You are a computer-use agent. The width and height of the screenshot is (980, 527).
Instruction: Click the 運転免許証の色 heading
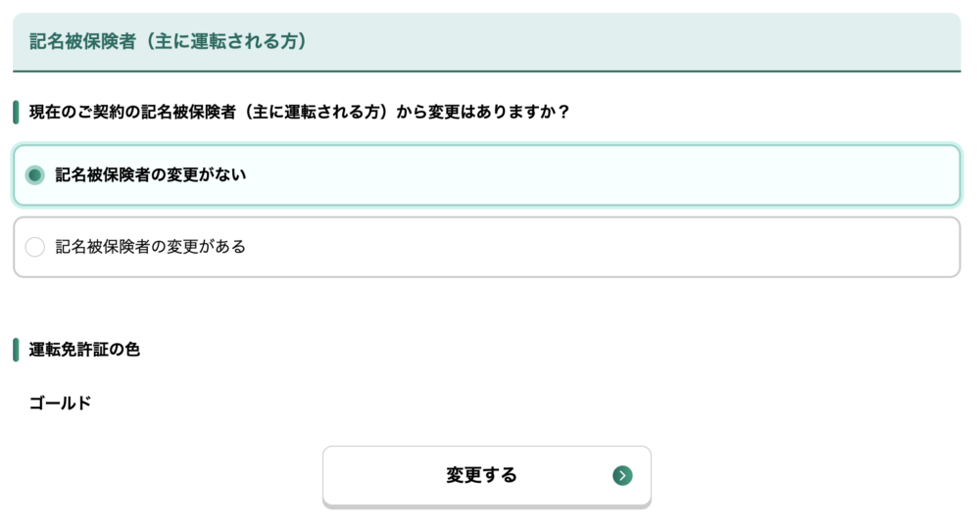[x=84, y=350]
